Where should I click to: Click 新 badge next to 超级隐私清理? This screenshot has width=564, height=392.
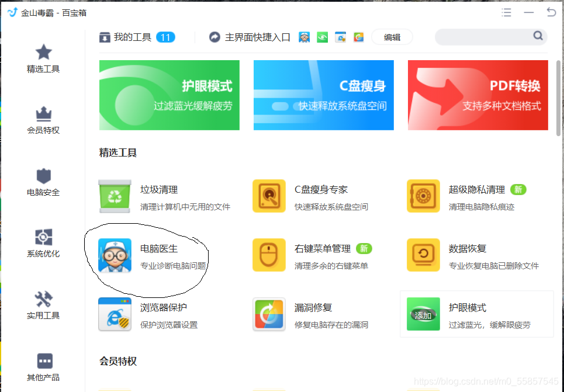coord(518,189)
